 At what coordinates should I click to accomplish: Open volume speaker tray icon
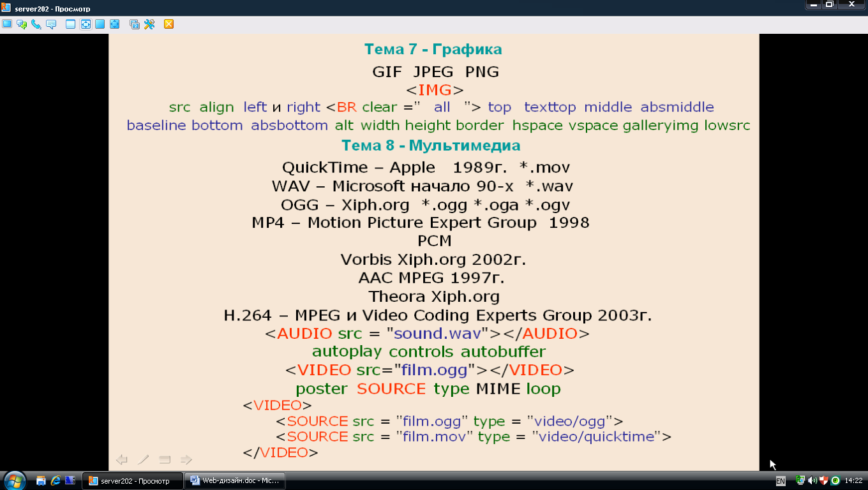[812, 480]
